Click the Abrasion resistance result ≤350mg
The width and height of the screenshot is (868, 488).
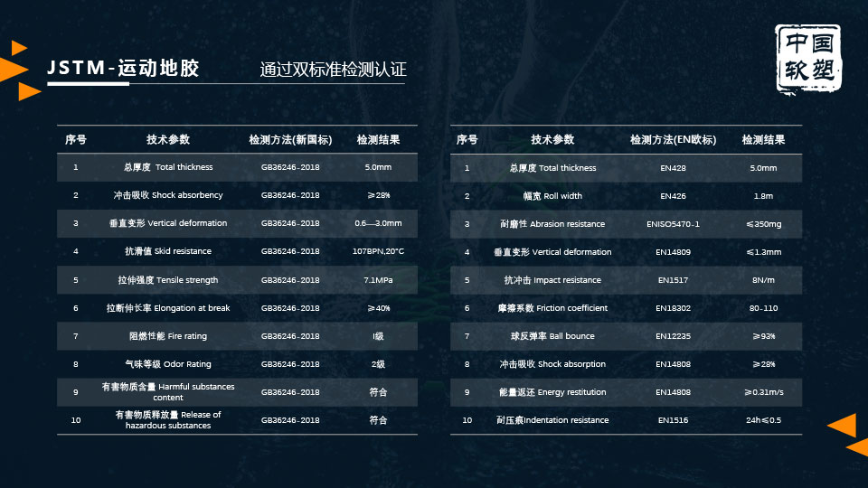pos(763,224)
